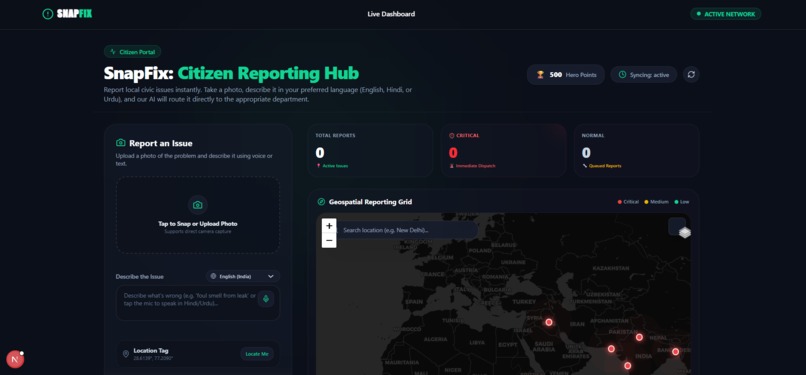Screen dimensions: 806x375
Task: Open the map layers control icon
Action: pyautogui.click(x=684, y=233)
